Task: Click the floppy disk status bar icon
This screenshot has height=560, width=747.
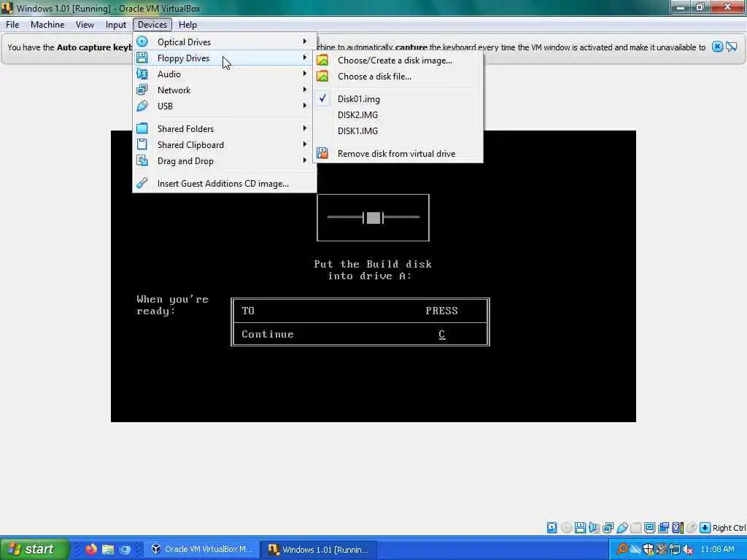Action: pos(580,528)
